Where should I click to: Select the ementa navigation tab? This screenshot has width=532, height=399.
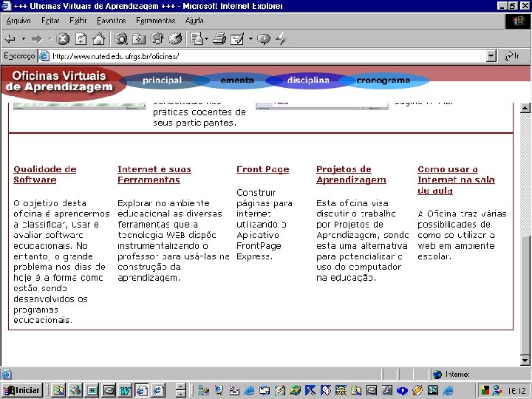(237, 81)
